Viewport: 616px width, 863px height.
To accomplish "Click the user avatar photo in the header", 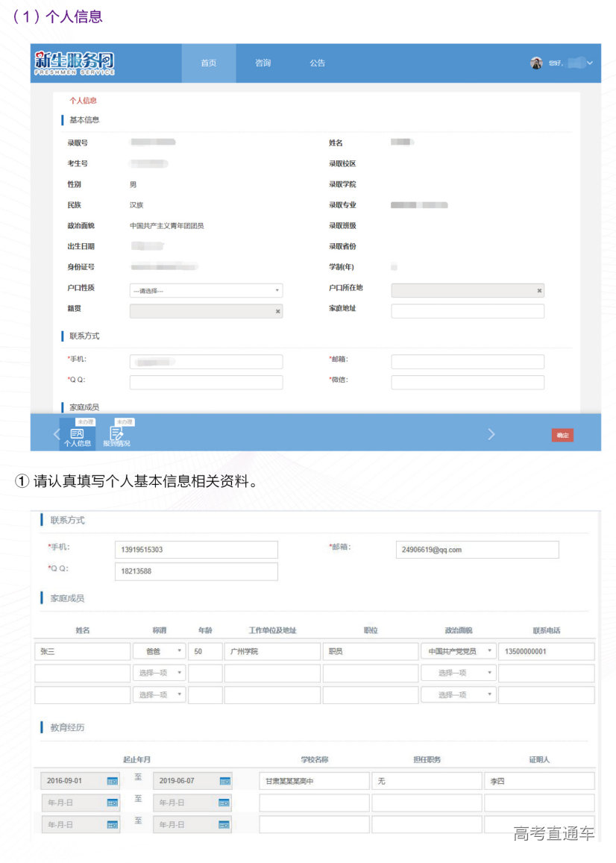I will pyautogui.click(x=536, y=63).
